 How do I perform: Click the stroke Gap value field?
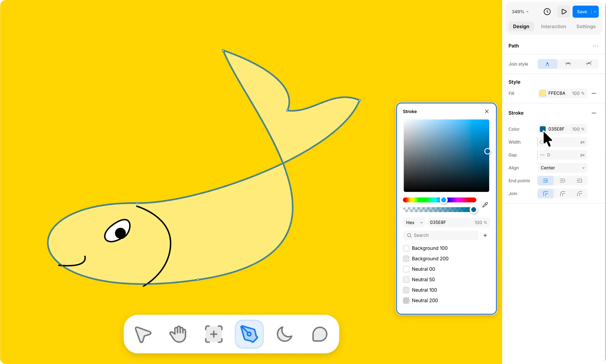coord(563,155)
